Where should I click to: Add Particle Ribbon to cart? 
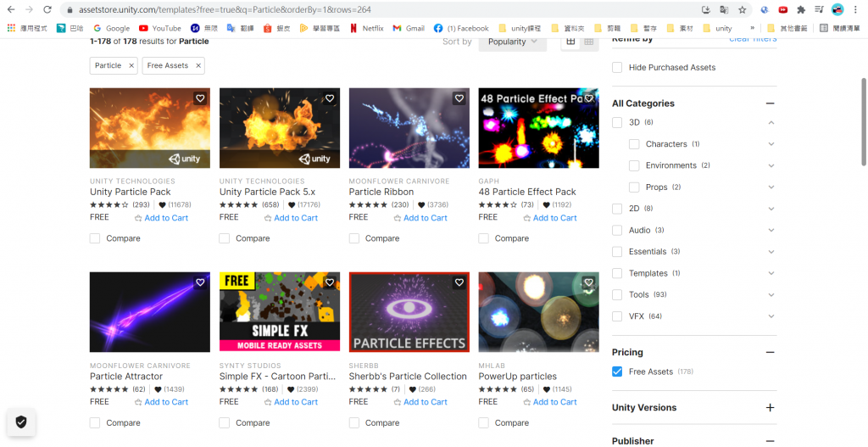[x=420, y=218]
